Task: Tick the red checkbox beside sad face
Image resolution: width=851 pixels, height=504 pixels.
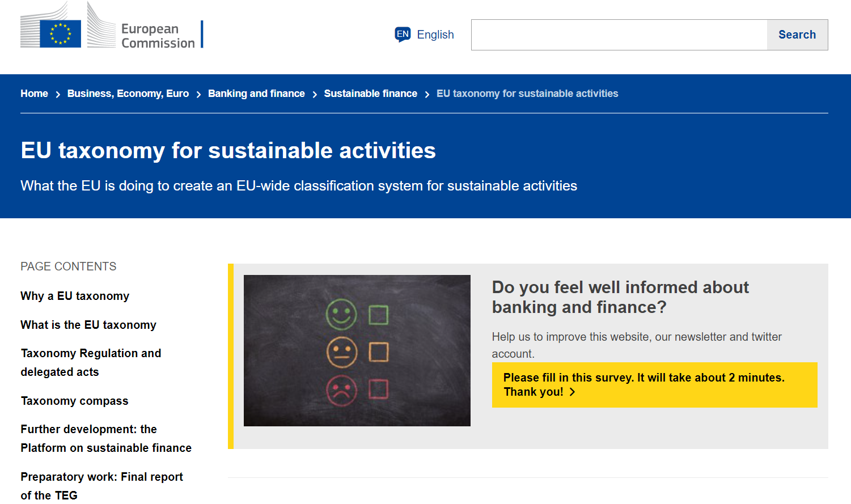Action: [378, 389]
